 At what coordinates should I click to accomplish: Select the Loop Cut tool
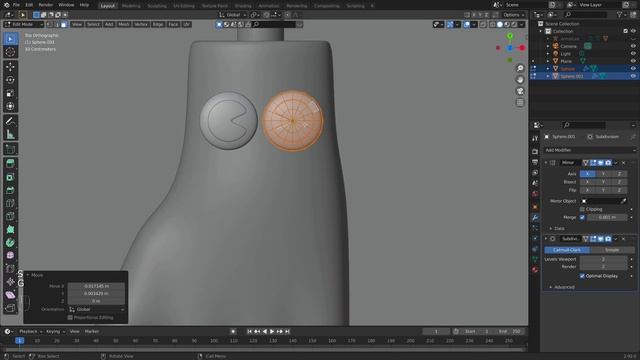(x=10, y=203)
